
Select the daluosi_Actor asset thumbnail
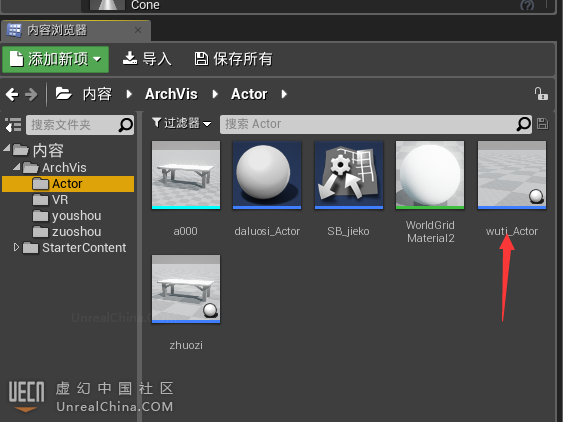pos(267,175)
